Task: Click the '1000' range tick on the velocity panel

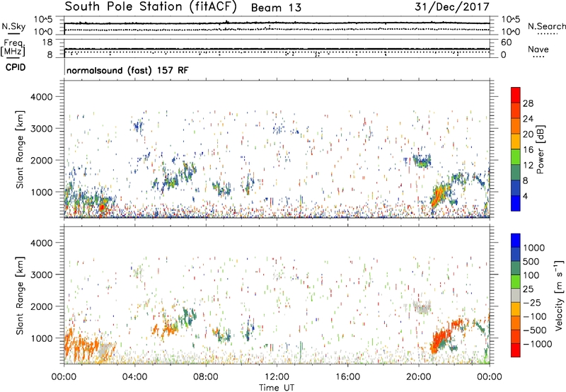Action: click(42, 338)
